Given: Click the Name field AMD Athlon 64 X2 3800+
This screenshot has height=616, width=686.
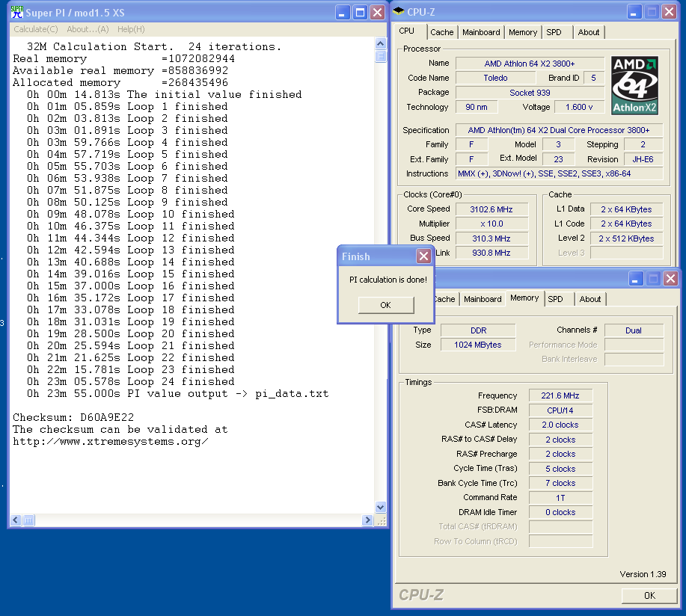Looking at the screenshot, I should tap(530, 64).
